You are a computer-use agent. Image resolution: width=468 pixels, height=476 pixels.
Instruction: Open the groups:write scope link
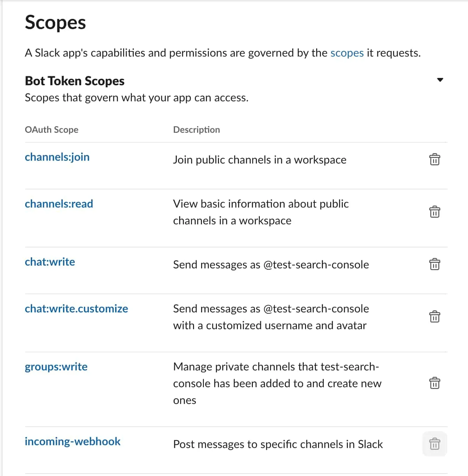(56, 367)
